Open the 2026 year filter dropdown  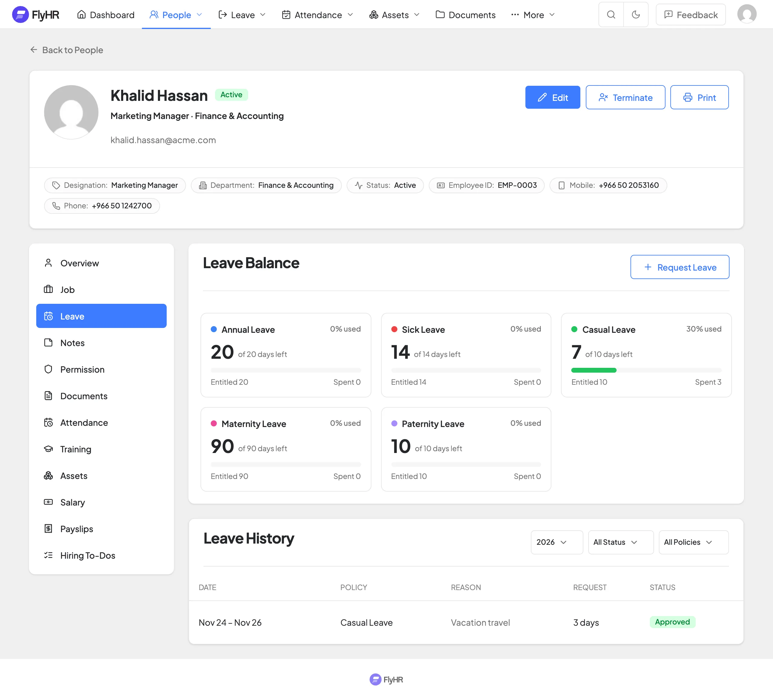pyautogui.click(x=557, y=542)
